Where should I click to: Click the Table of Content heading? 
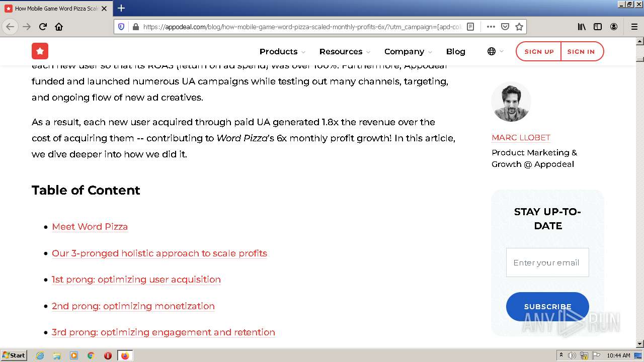click(86, 190)
